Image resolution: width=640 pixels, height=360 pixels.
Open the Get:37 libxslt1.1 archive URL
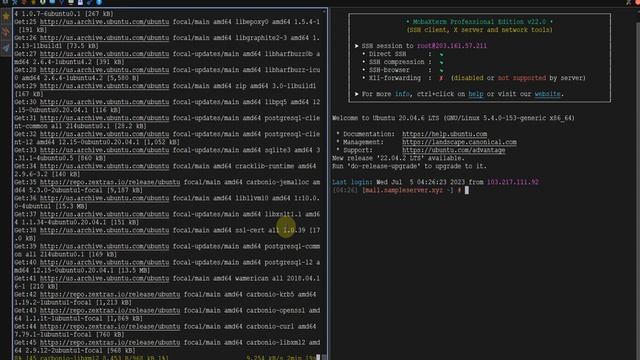point(104,214)
